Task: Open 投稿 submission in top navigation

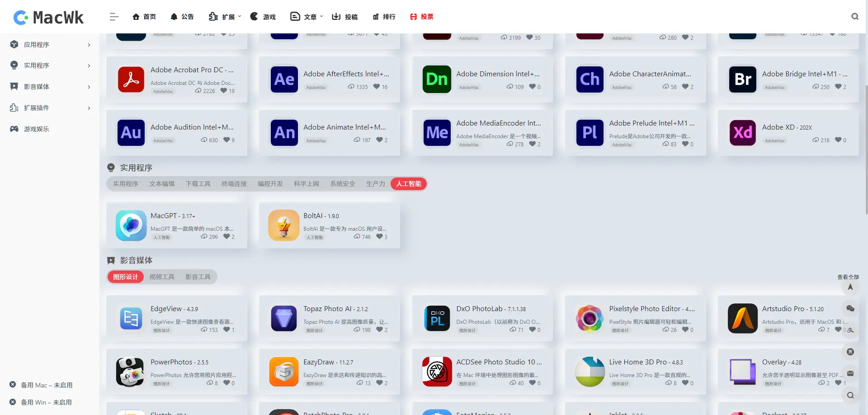Action: click(344, 17)
